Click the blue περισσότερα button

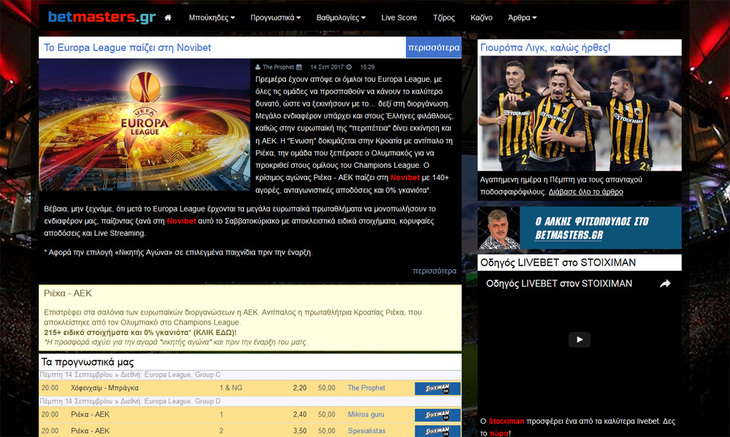pos(433,47)
